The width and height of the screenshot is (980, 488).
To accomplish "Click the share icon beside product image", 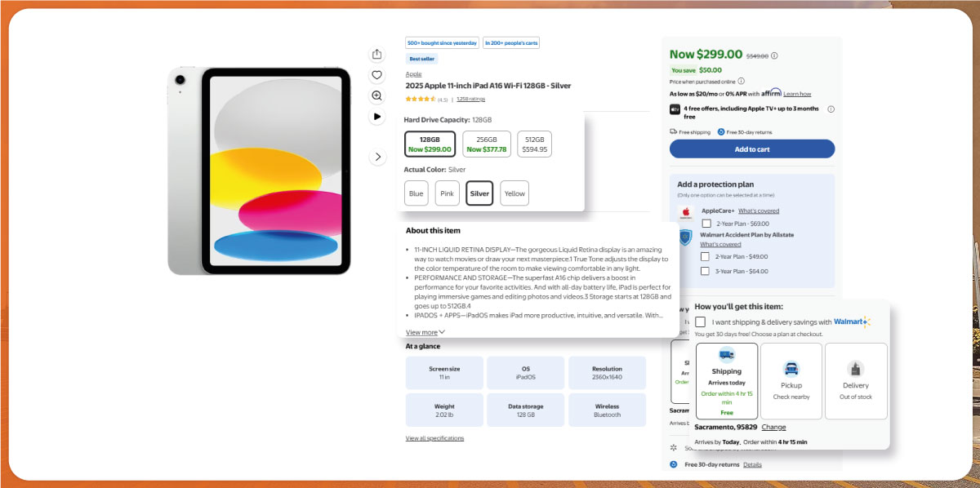I will click(x=376, y=54).
